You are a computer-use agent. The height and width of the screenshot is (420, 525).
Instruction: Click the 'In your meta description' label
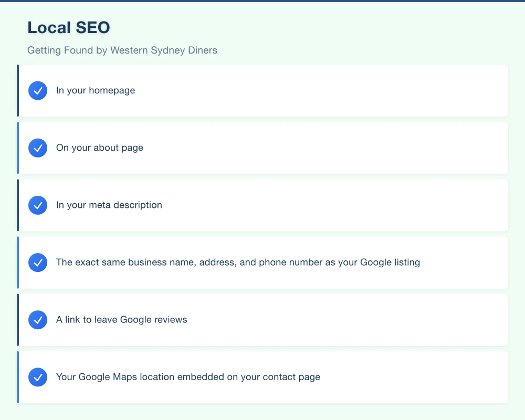pos(109,205)
